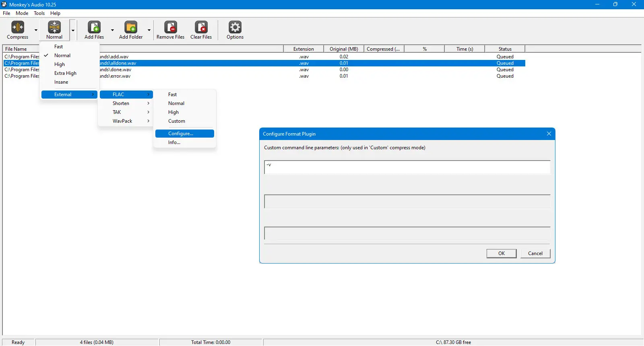
Task: Open the Help menu
Action: (x=56, y=13)
